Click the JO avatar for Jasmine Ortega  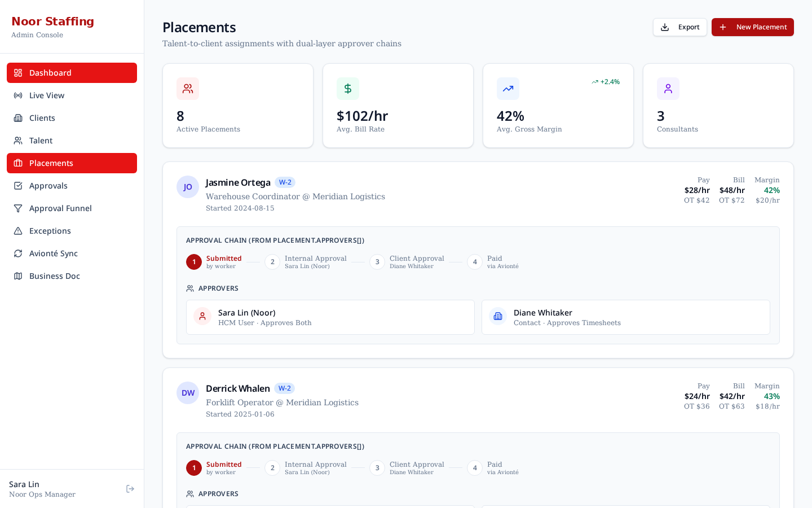point(188,187)
